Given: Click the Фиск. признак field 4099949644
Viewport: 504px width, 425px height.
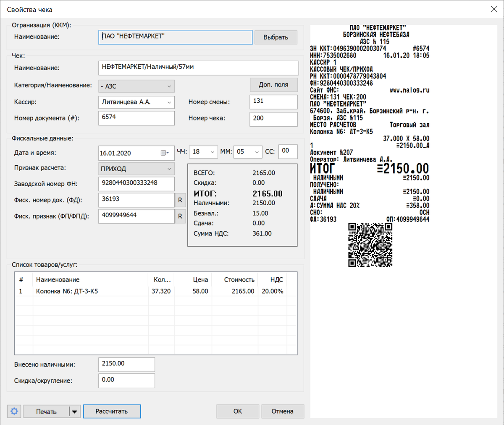Looking at the screenshot, I should pos(136,216).
